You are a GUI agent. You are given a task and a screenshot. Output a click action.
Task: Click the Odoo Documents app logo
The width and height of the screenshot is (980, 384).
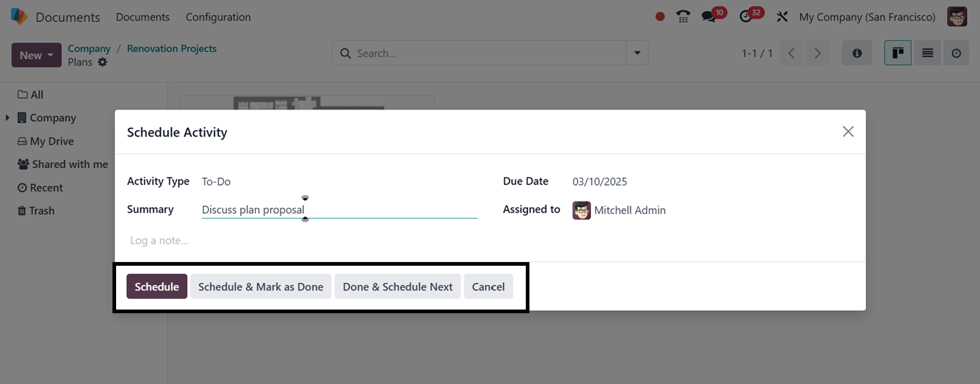[x=19, y=16]
